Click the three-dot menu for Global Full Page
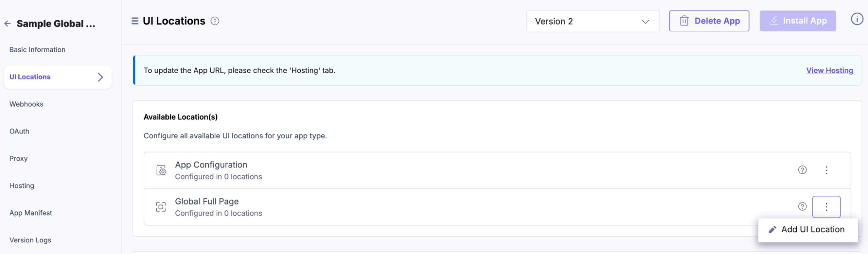This screenshot has height=254, width=868. (x=826, y=207)
